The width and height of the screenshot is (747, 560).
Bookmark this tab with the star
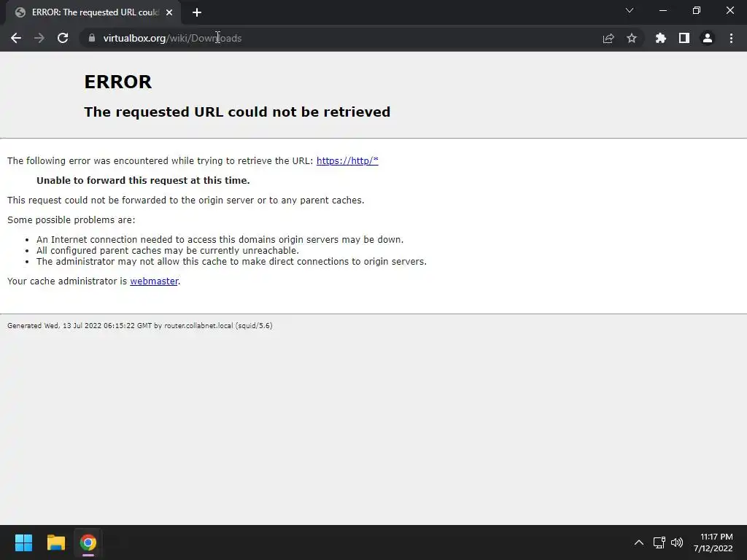click(632, 38)
